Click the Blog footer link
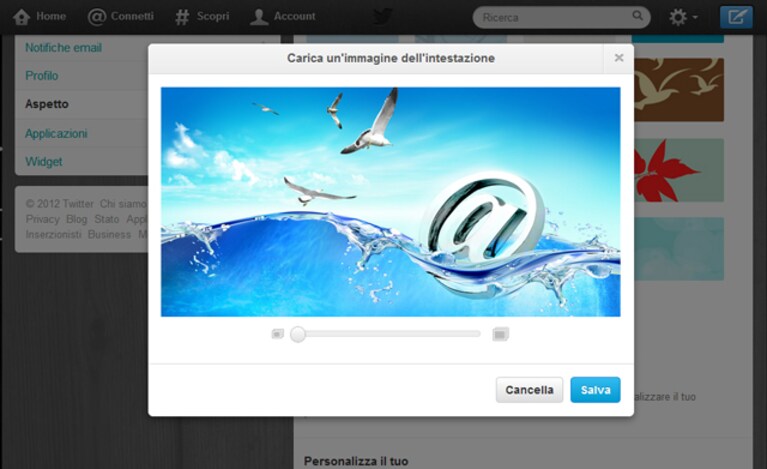Screen dimensions: 767x469 point(76,219)
